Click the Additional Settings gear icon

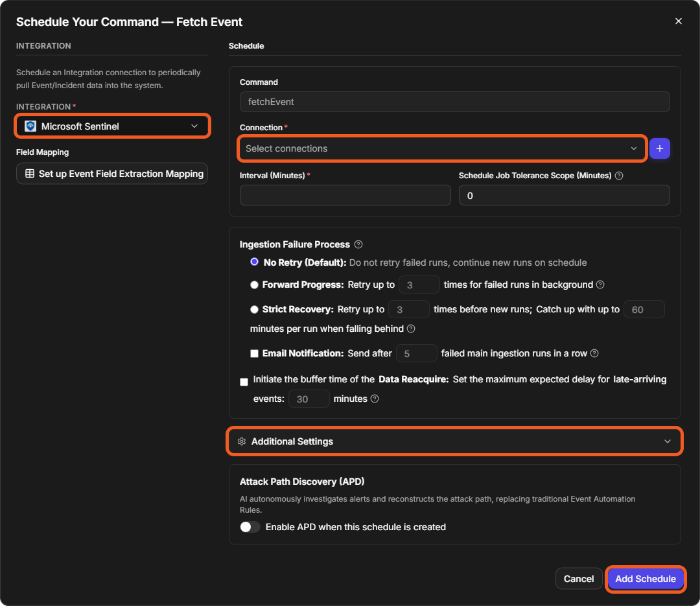pyautogui.click(x=242, y=441)
